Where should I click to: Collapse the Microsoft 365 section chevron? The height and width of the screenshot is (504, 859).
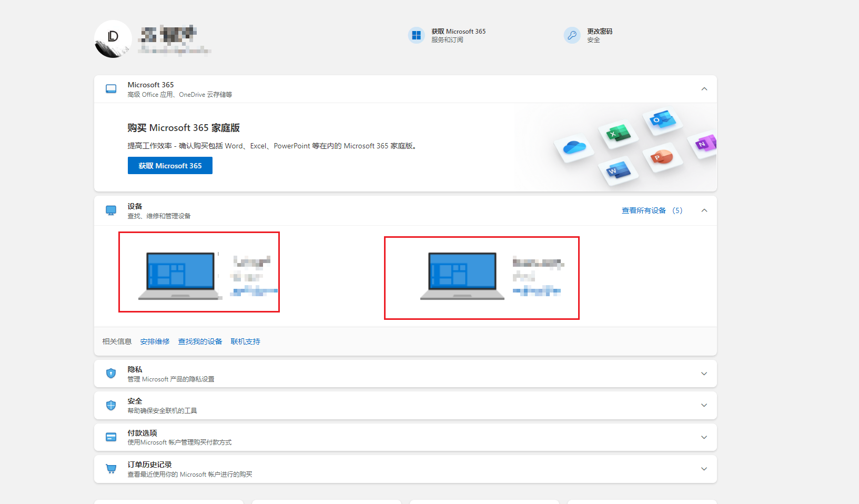(704, 89)
